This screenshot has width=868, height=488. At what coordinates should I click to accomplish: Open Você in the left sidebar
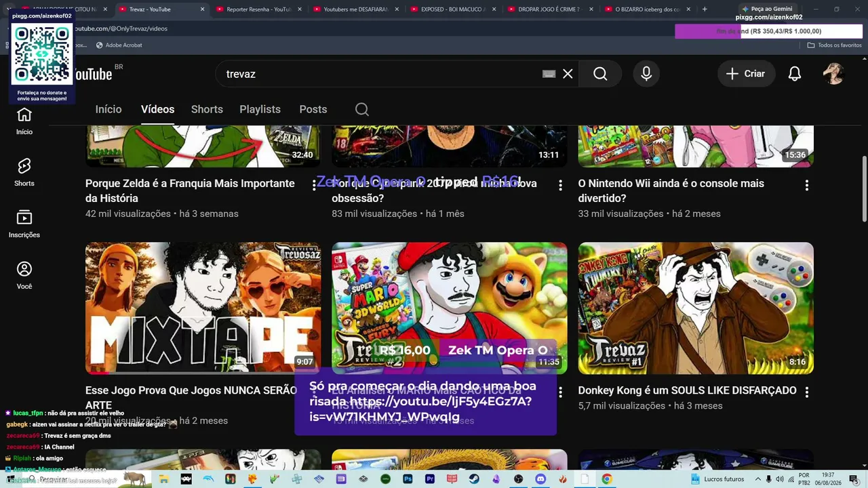click(x=24, y=275)
